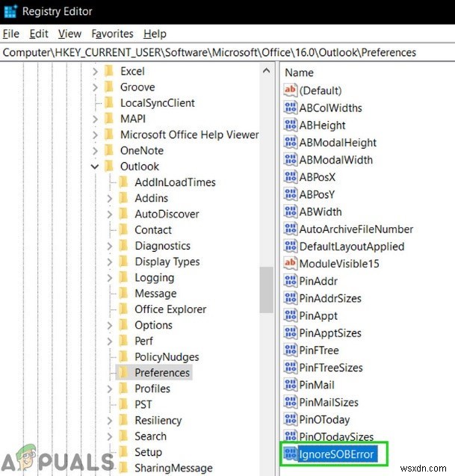This screenshot has height=476, width=455.
Task: Click the Name column header
Action: coord(299,72)
